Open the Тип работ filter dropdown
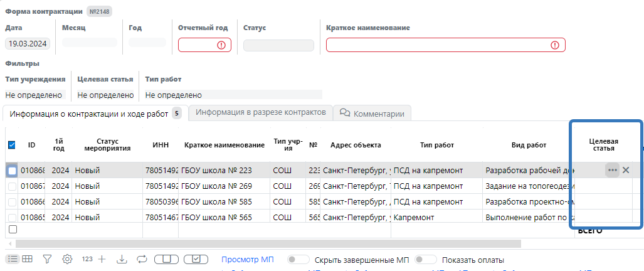Viewport: 644px width, 271px height. pos(232,95)
